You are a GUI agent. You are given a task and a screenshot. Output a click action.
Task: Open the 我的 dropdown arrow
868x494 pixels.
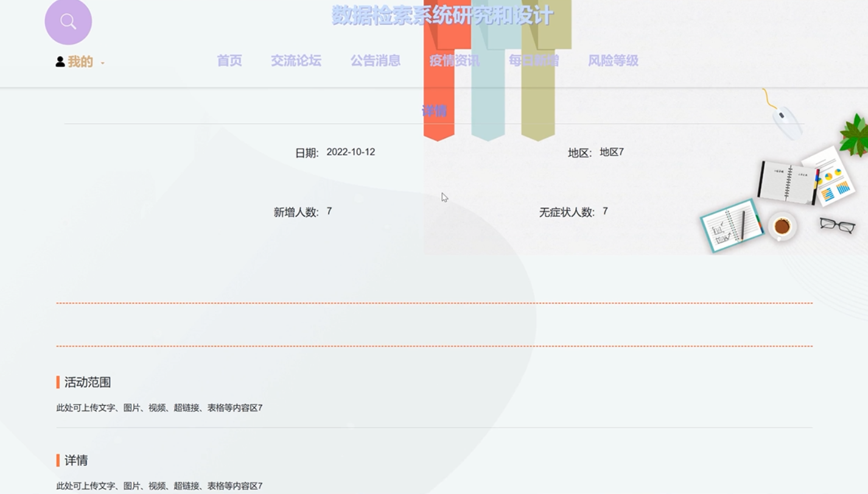[x=102, y=62]
